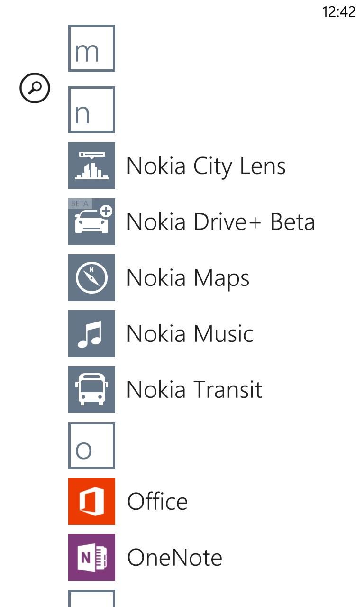The image size is (364, 607).
Task: Choose the Nokia Music text entry
Action: pos(190,334)
